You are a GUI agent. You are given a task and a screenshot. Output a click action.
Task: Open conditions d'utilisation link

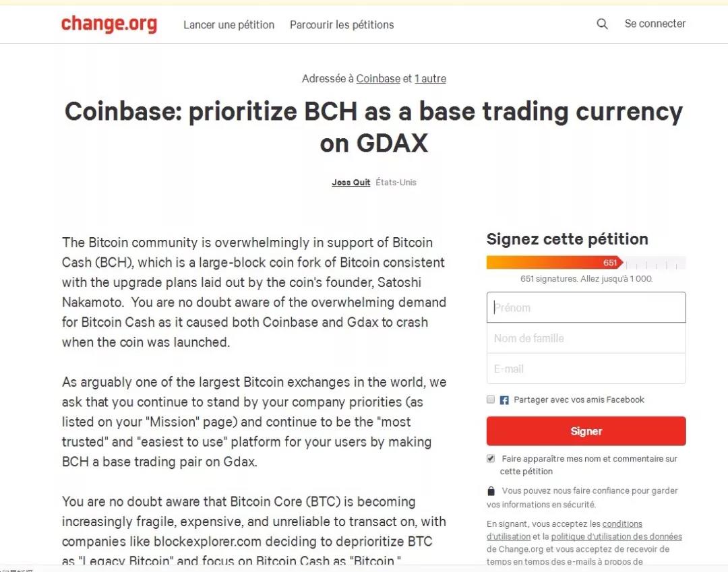(x=564, y=530)
